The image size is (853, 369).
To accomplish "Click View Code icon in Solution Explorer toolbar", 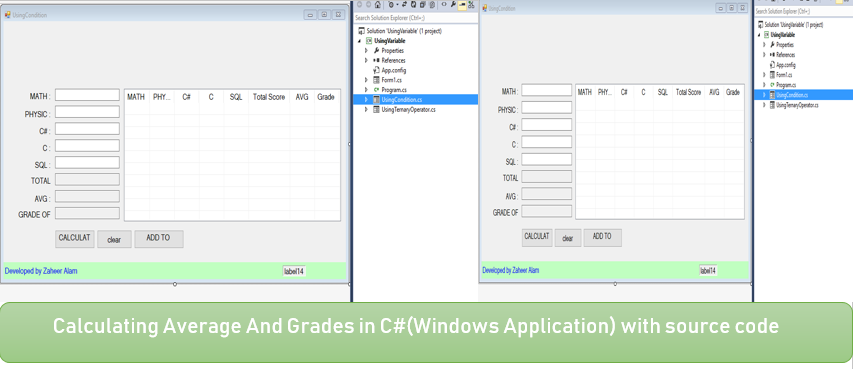I will coord(444,4).
